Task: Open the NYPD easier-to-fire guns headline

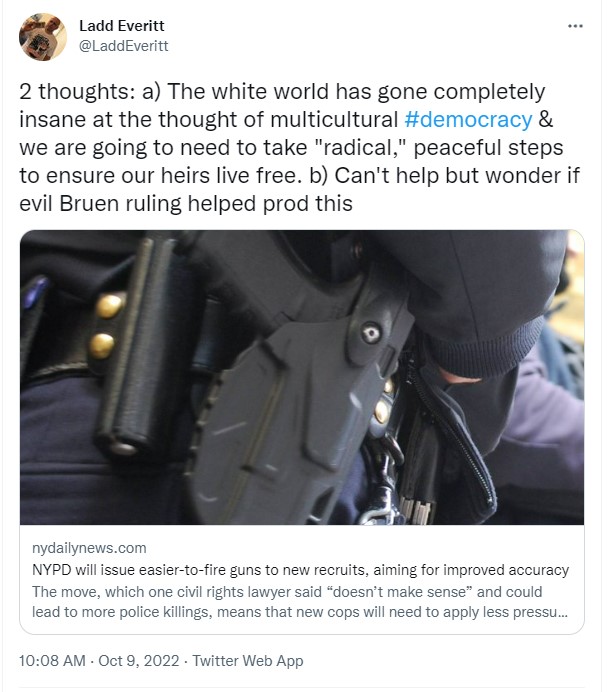Action: pos(300,570)
